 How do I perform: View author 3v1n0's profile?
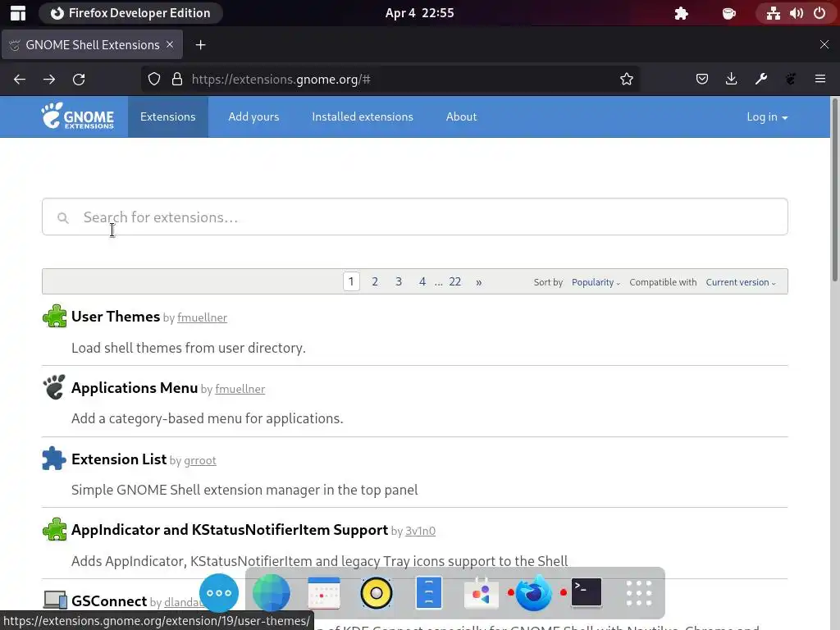pyautogui.click(x=421, y=531)
